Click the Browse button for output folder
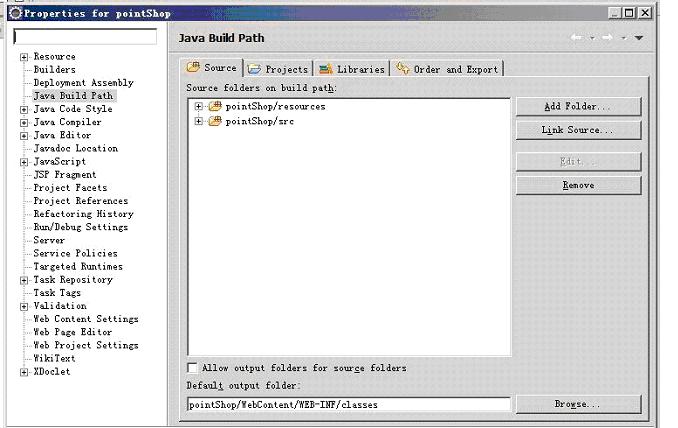678x428 pixels. click(578, 404)
